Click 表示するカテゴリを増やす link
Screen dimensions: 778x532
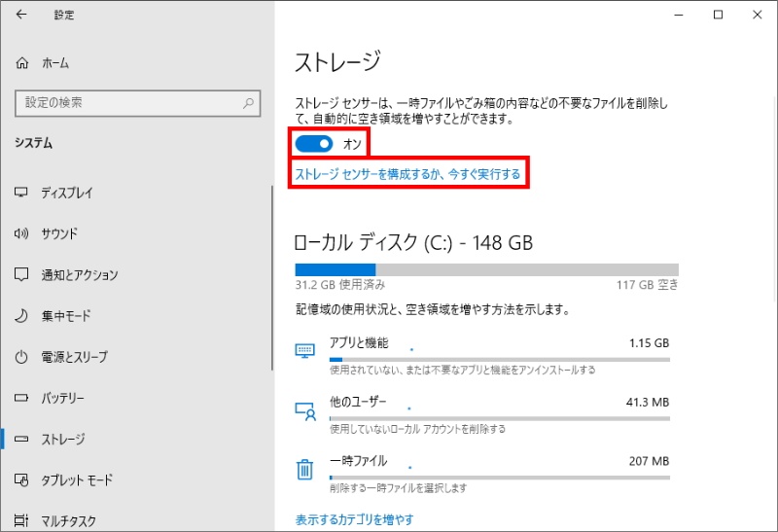pos(355,519)
